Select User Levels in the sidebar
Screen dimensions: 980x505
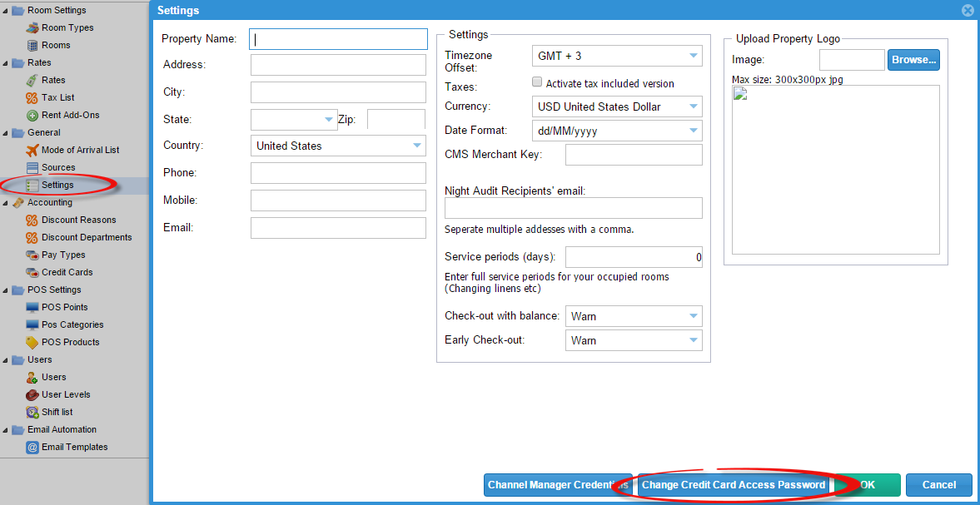[66, 394]
